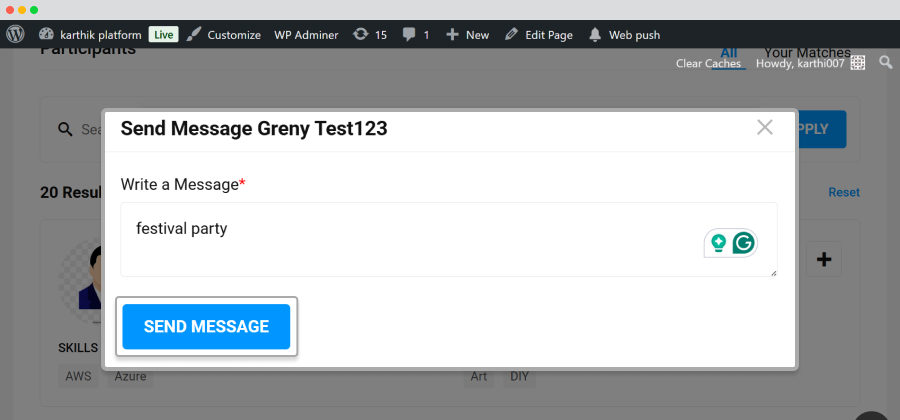Click the user avatar next to karthi007

tap(858, 63)
